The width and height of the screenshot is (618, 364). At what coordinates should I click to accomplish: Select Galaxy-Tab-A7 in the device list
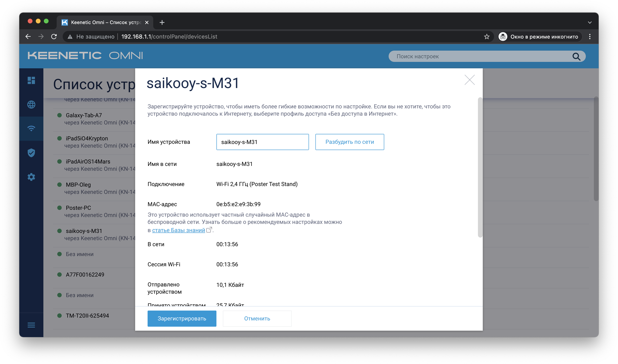click(x=84, y=115)
